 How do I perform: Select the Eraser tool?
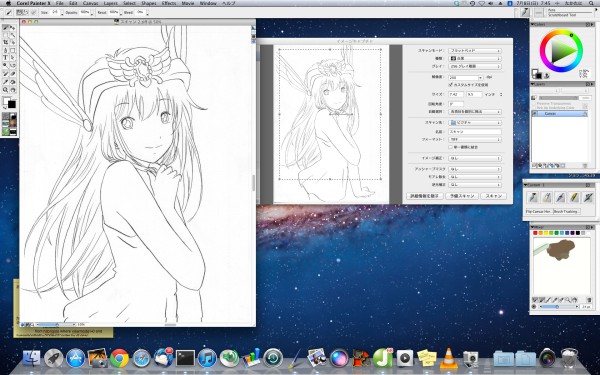(x=13, y=73)
